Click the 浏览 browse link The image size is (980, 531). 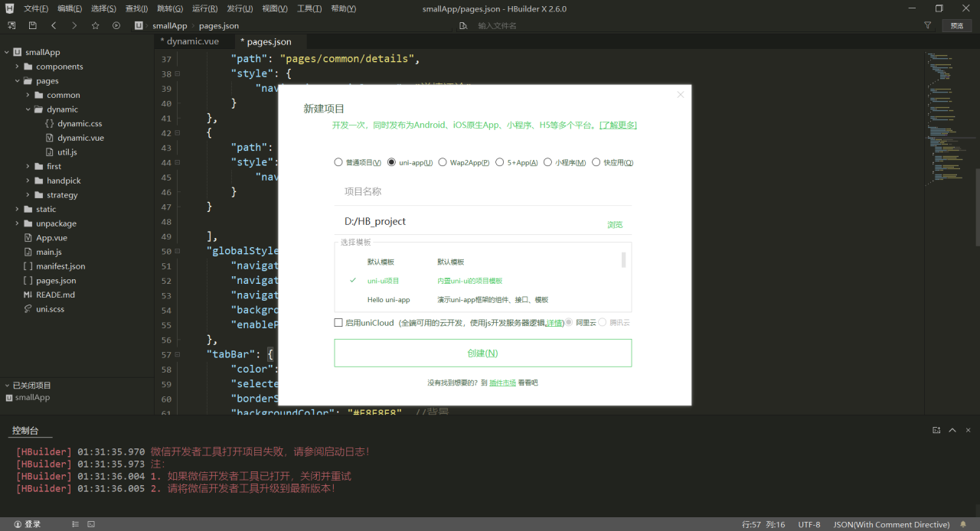(x=615, y=225)
